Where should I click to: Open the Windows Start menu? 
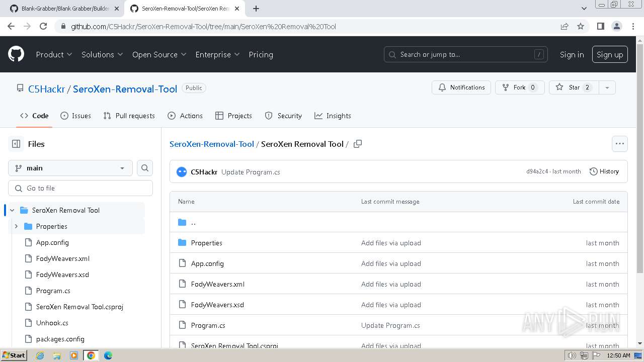pyautogui.click(x=14, y=355)
